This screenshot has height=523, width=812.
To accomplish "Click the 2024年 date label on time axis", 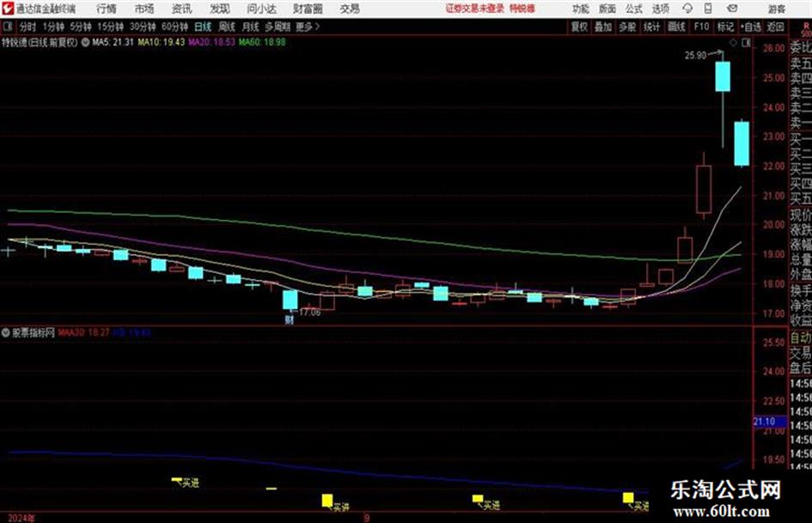I will click(x=21, y=518).
